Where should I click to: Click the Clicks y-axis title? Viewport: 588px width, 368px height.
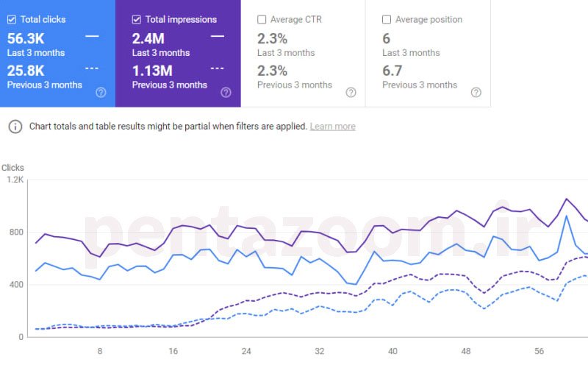(x=12, y=168)
